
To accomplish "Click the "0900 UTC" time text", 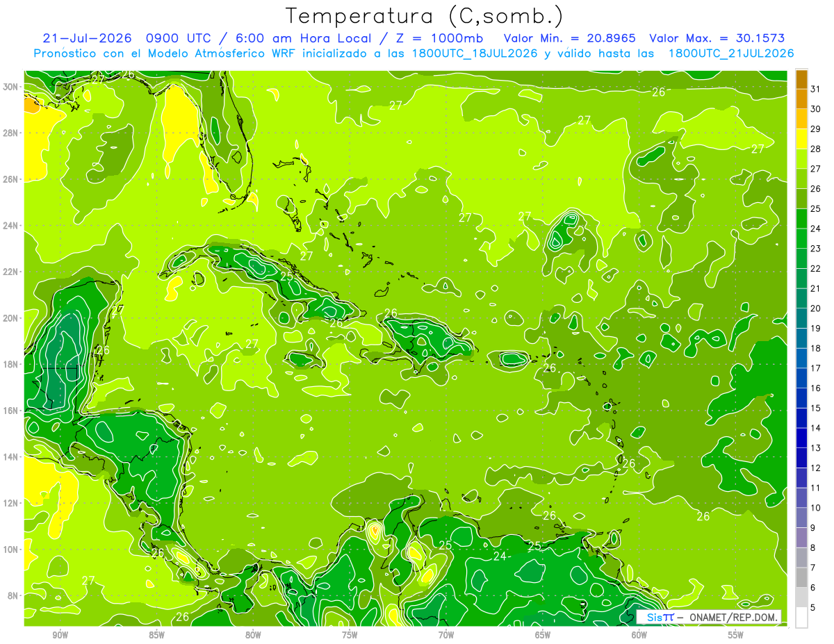I will click(x=180, y=38).
